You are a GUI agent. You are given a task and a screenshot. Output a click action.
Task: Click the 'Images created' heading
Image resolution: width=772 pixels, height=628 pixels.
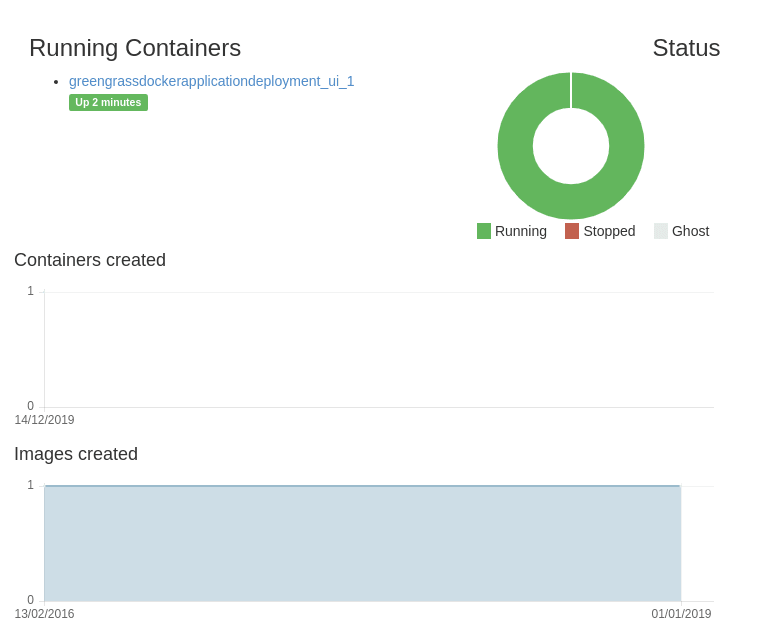[x=76, y=454]
